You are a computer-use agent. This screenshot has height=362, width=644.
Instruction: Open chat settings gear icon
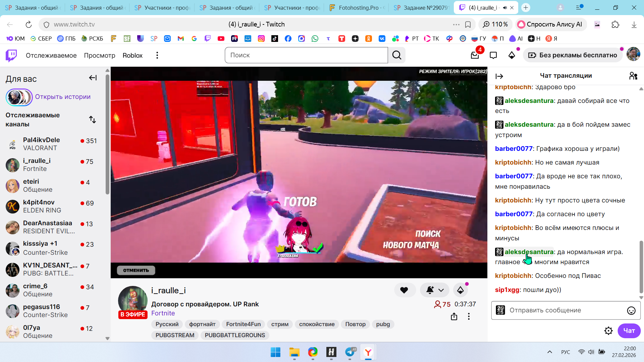coord(608,331)
